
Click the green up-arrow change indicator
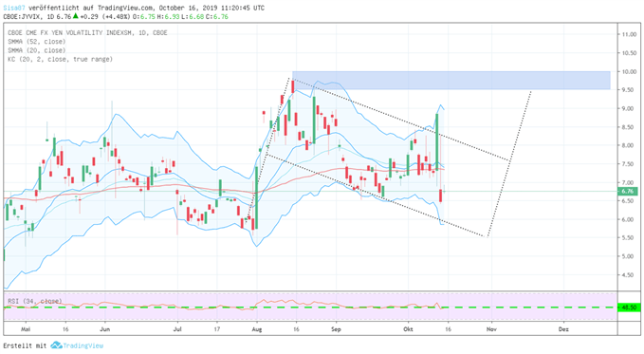(76, 16)
